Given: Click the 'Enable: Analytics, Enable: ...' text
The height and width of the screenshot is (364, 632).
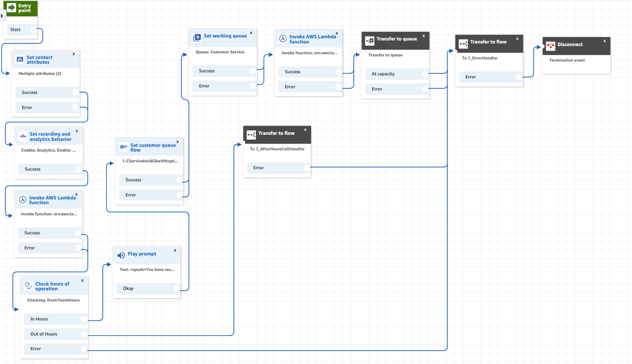Looking at the screenshot, I should click(x=49, y=150).
